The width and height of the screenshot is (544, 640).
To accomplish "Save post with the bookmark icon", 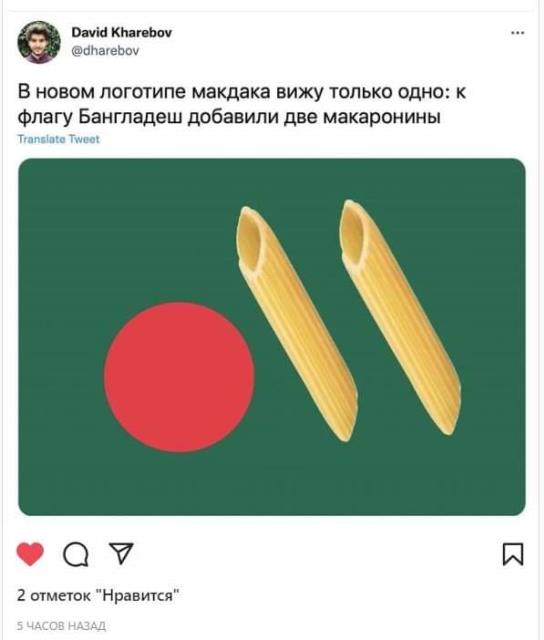I will (x=513, y=554).
